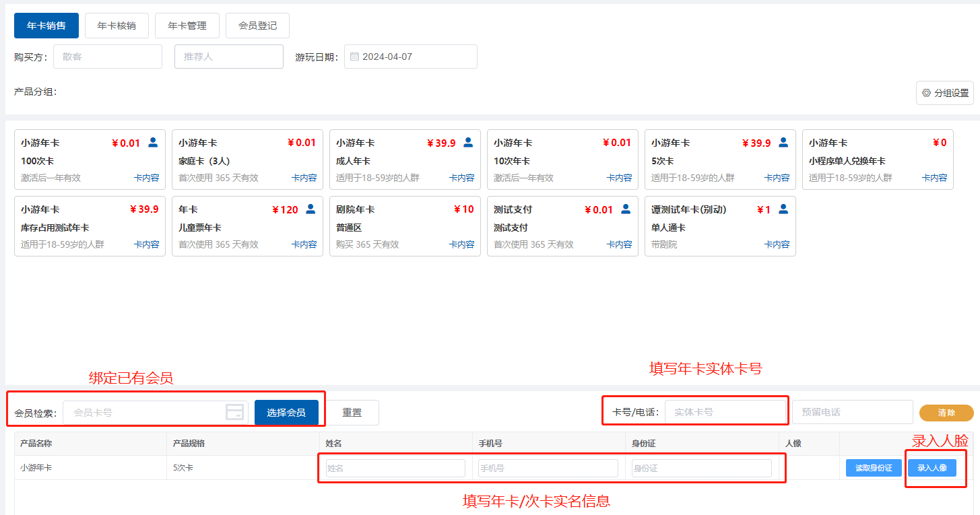Click the 录入人像 button
980x515 pixels.
[932, 468]
